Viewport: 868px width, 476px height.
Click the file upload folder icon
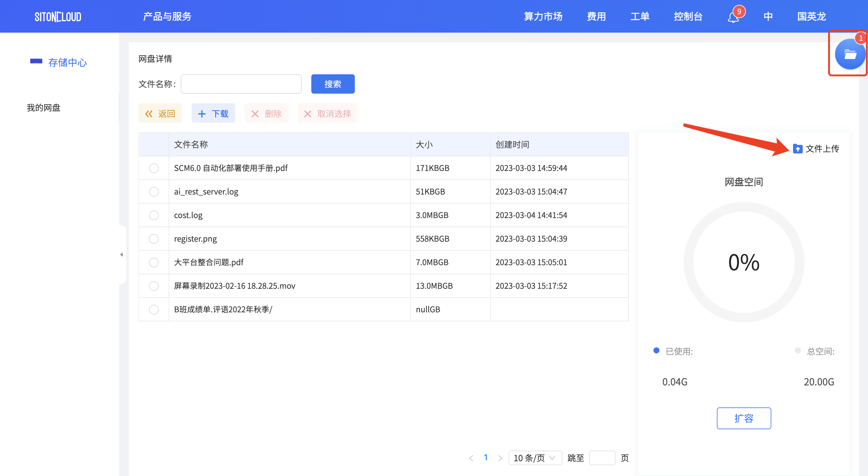(x=798, y=149)
